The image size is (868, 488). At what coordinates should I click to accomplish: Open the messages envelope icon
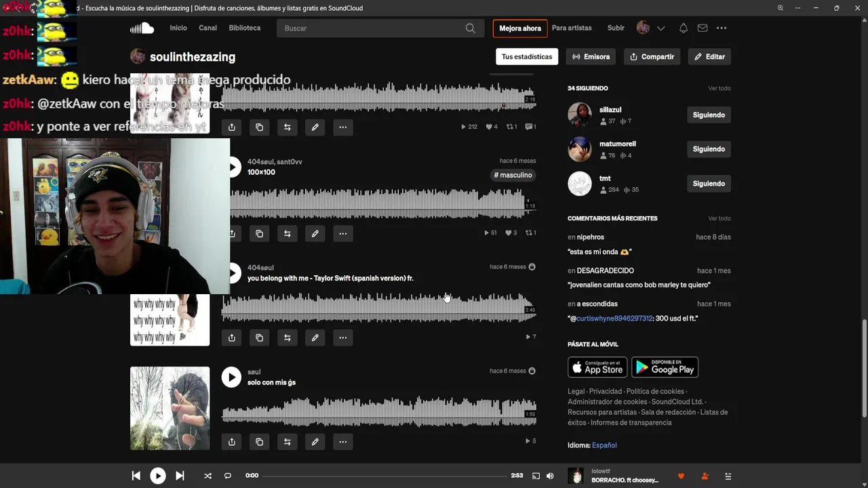[703, 28]
